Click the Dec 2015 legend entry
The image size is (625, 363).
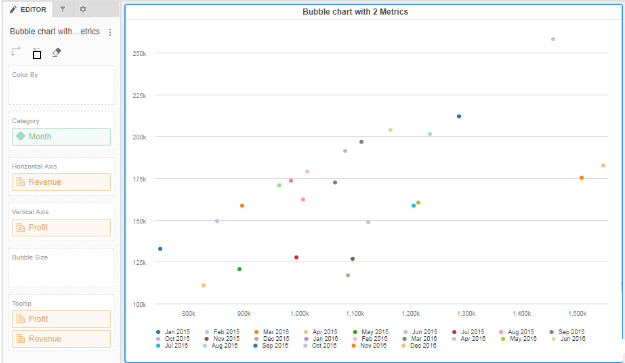tap(271, 339)
